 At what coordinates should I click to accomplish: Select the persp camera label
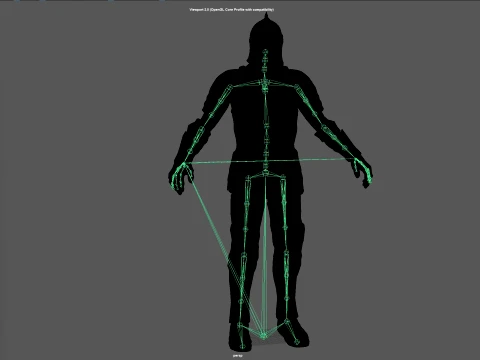238,356
